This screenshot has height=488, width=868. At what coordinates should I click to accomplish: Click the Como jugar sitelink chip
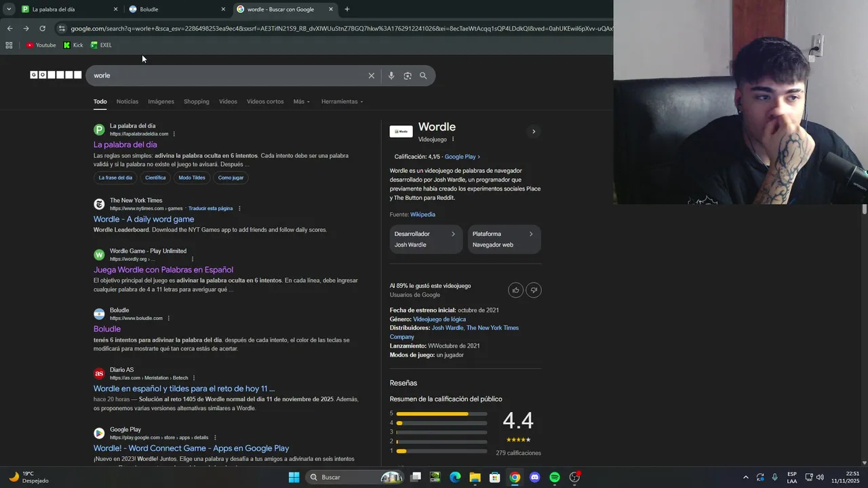(231, 178)
